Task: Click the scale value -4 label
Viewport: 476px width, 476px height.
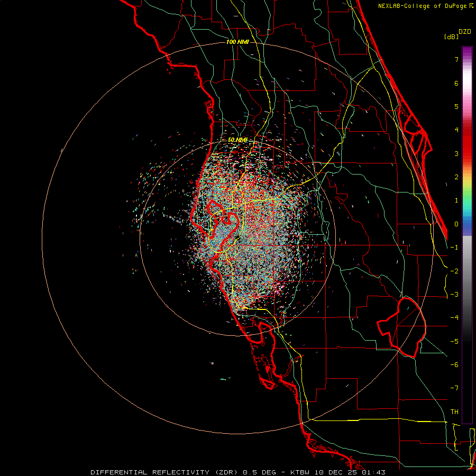Action: coord(454,318)
